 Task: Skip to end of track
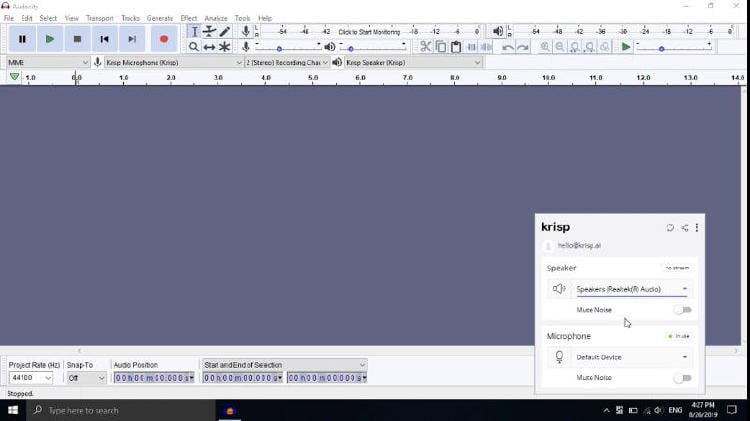tap(131, 39)
